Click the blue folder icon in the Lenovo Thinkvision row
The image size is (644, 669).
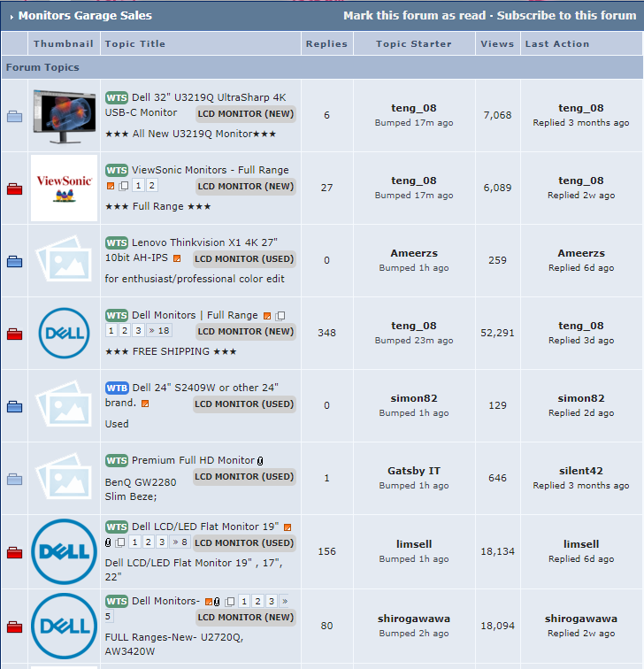(14, 261)
